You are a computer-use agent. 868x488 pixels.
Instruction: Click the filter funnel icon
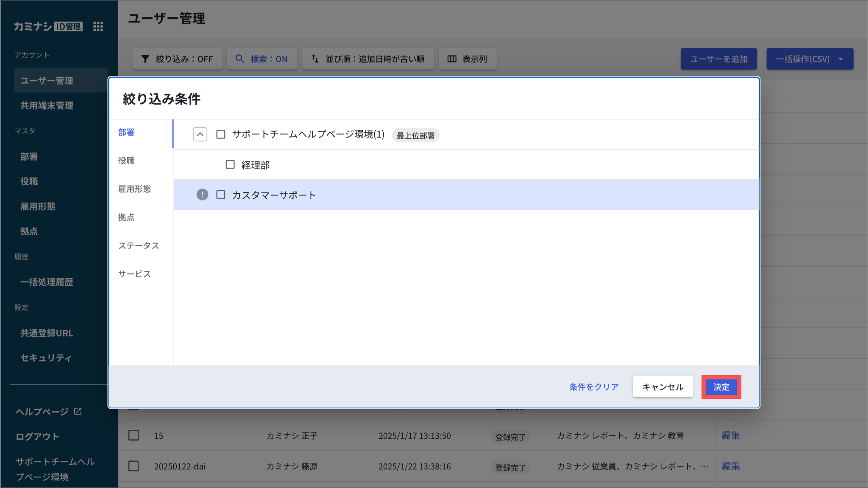tap(145, 59)
